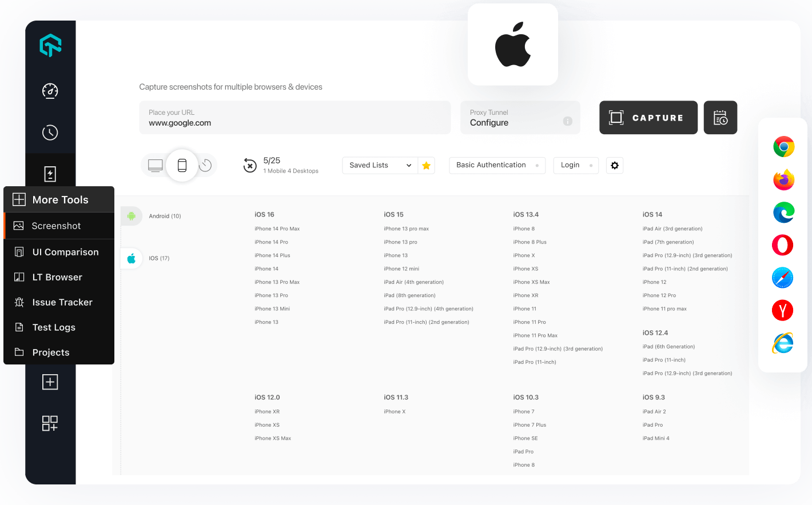The width and height of the screenshot is (812, 505).
Task: Click the URL input field
Action: pos(295,122)
